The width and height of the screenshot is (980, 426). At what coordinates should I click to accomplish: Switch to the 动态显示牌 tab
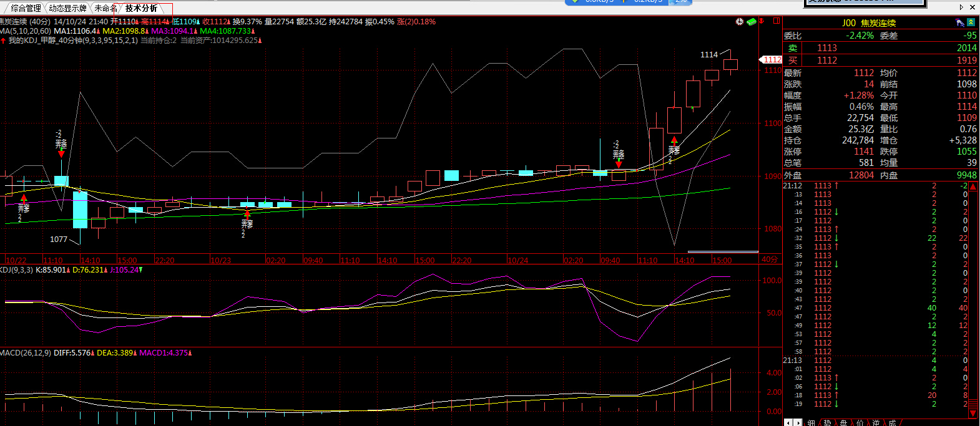[67, 8]
